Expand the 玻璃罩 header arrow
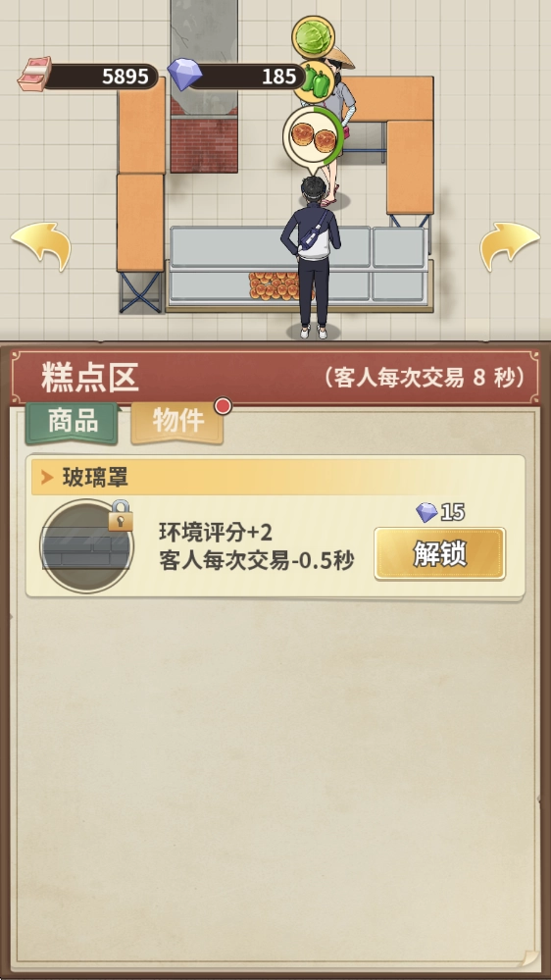 click(x=47, y=478)
